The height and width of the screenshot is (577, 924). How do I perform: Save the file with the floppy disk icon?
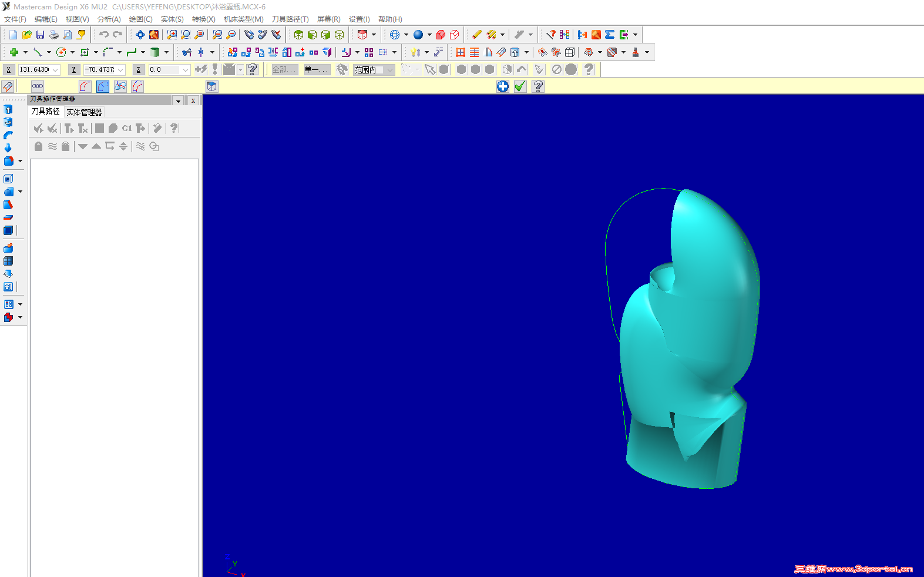pos(41,35)
